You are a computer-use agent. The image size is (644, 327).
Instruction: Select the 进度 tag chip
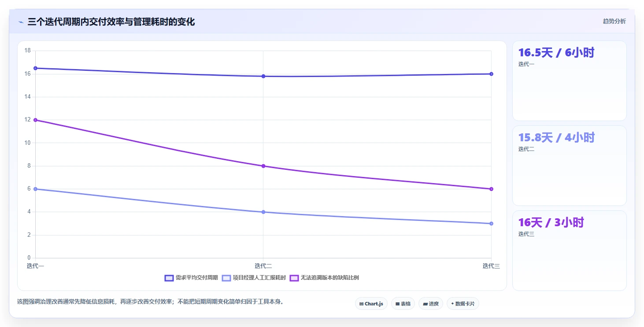point(431,304)
